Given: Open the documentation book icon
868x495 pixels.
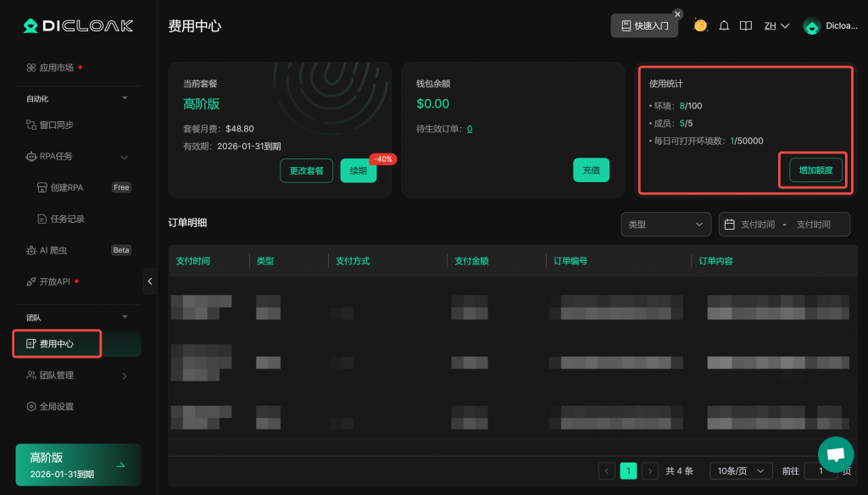Looking at the screenshot, I should (x=746, y=25).
